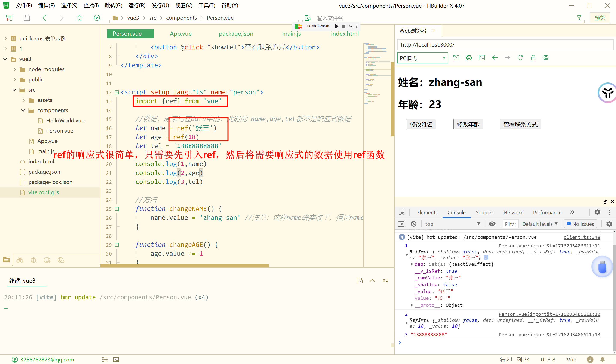The height and width of the screenshot is (364, 616).
Task: Refresh the web browser preview
Action: (520, 58)
